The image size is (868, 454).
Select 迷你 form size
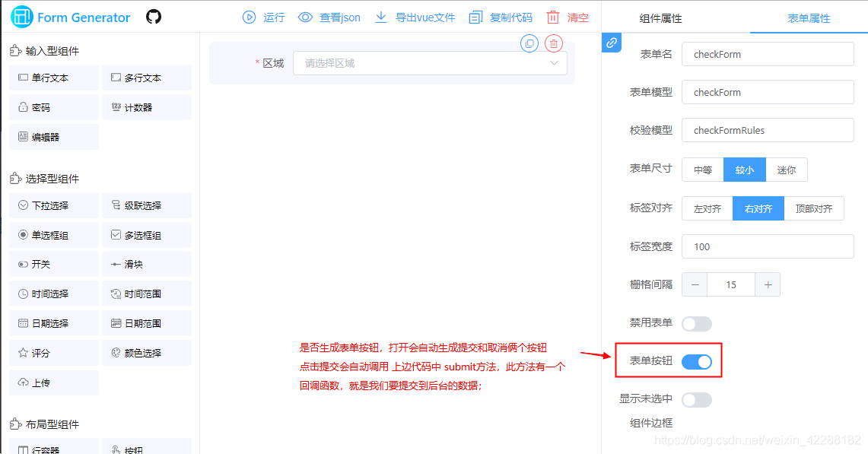tap(787, 170)
